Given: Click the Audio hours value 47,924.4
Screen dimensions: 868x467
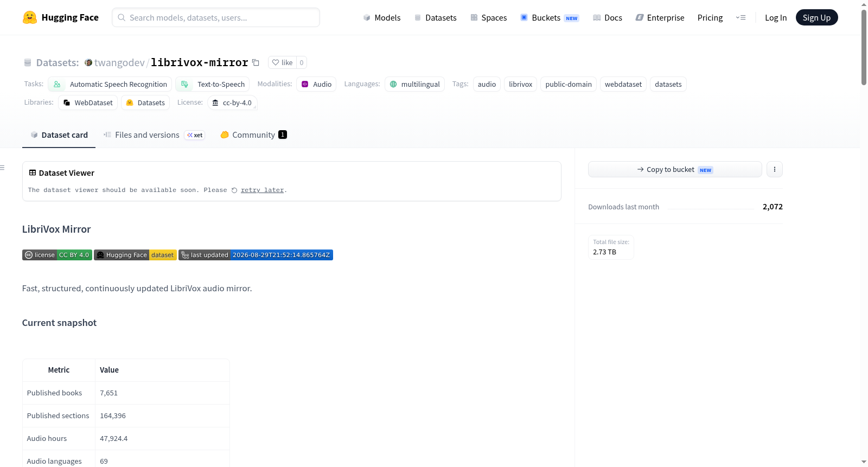Looking at the screenshot, I should [114, 438].
